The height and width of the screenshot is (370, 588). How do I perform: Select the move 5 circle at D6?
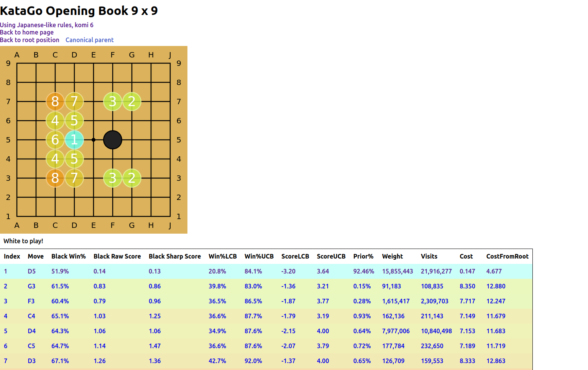pyautogui.click(x=74, y=121)
